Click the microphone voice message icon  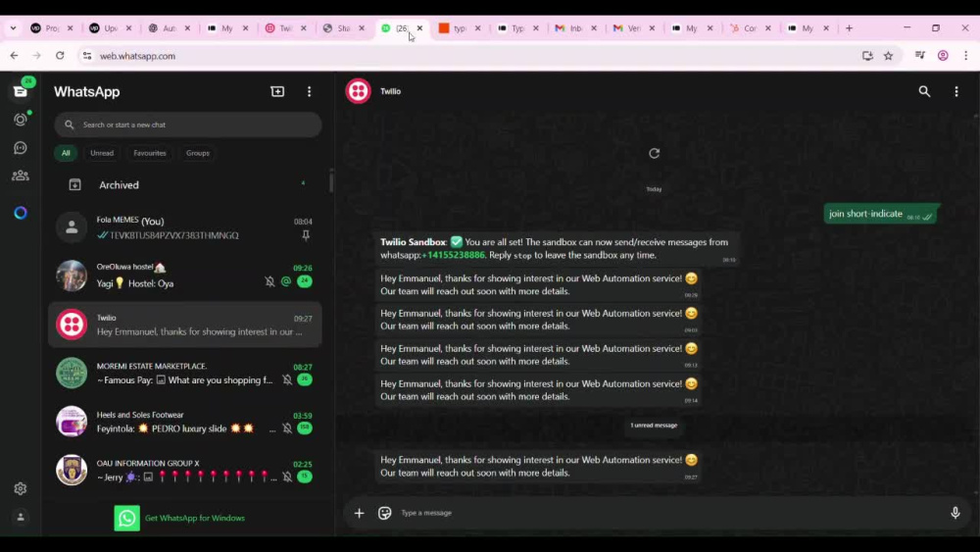coord(955,513)
